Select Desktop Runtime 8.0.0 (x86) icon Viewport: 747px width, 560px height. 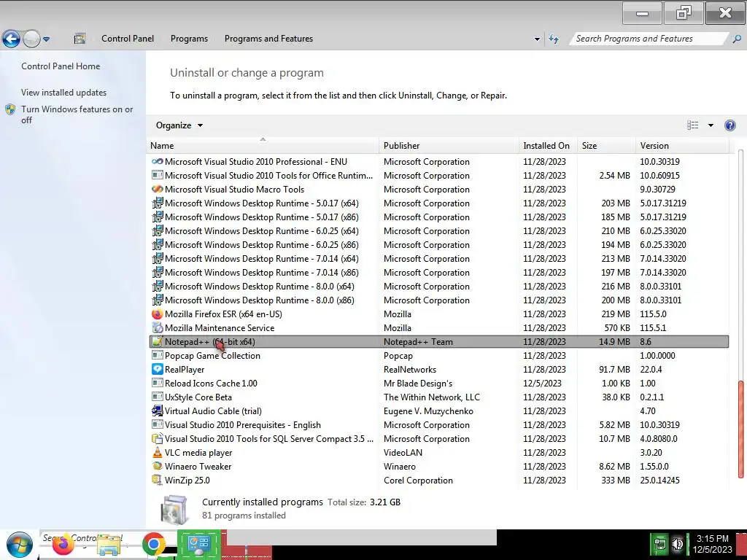(x=158, y=300)
